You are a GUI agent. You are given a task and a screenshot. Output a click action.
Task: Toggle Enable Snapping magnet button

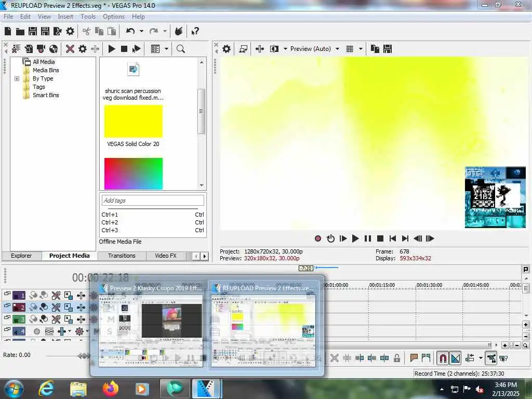point(443,358)
